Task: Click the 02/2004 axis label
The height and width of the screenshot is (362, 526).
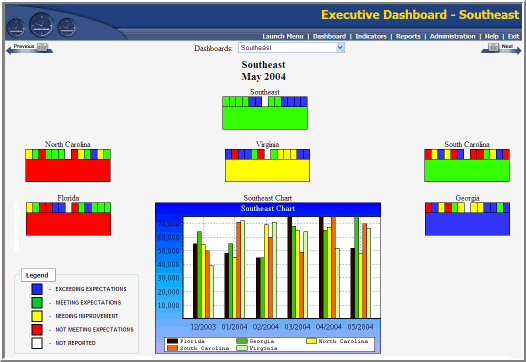Action: point(266,327)
